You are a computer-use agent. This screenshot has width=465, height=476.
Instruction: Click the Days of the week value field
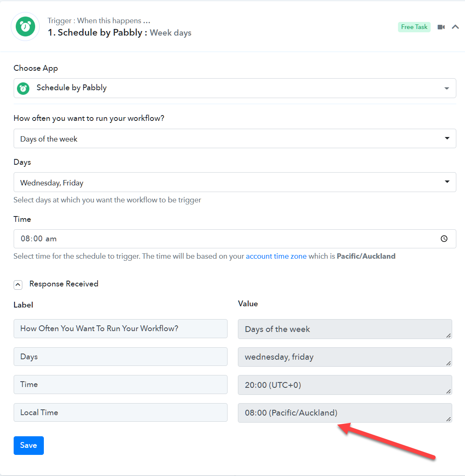345,329
